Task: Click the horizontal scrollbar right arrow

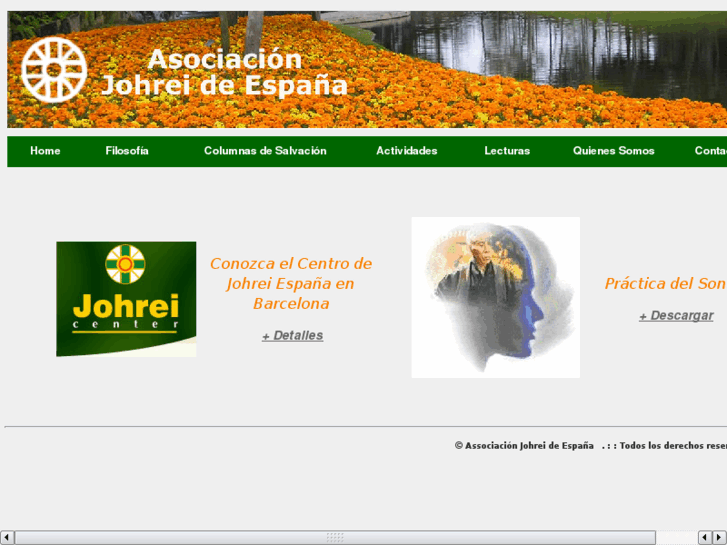Action: tap(719, 537)
